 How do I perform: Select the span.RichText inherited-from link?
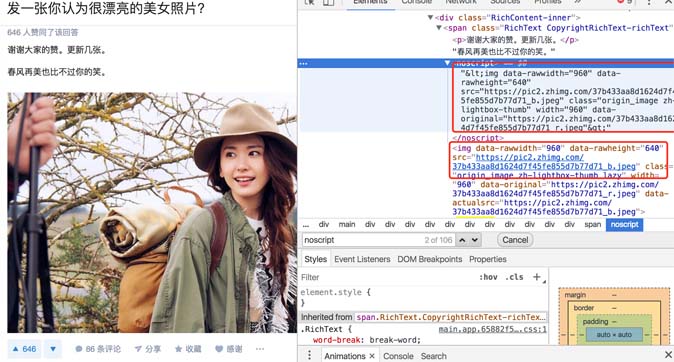click(451, 317)
